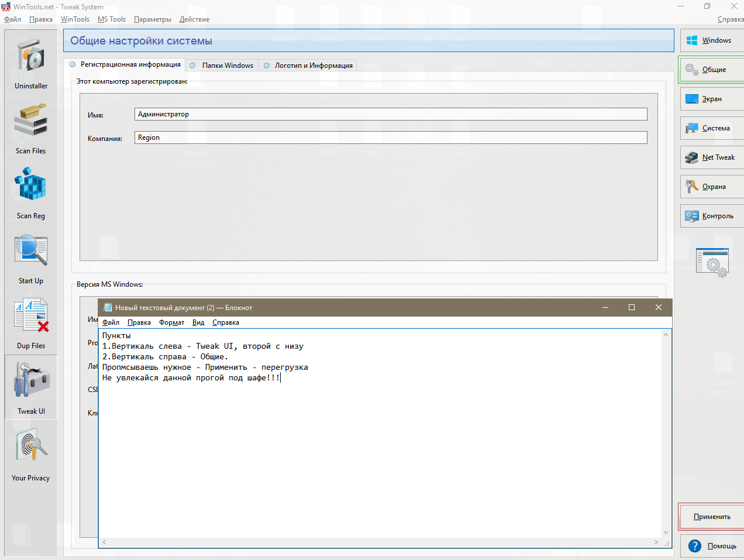Image resolution: width=744 pixels, height=560 pixels.
Task: Open the Действие menu
Action: (x=194, y=19)
